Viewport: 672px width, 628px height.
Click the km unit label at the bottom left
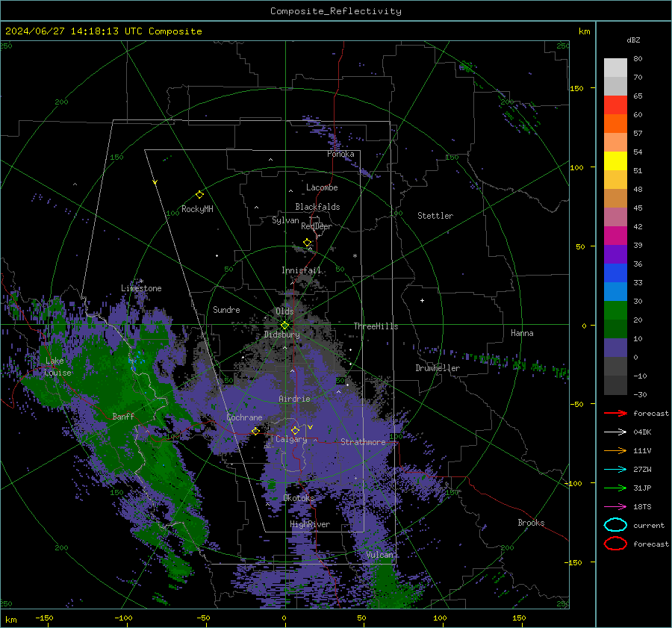pyautogui.click(x=10, y=620)
